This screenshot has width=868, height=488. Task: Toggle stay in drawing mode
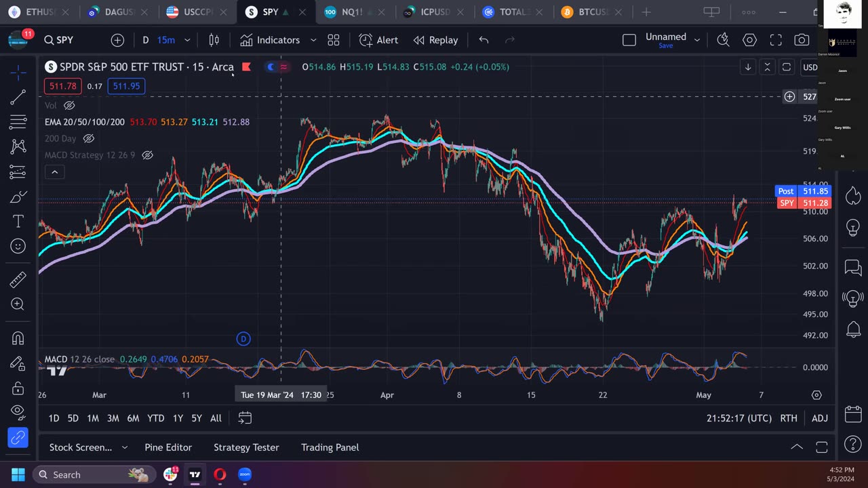point(18,363)
